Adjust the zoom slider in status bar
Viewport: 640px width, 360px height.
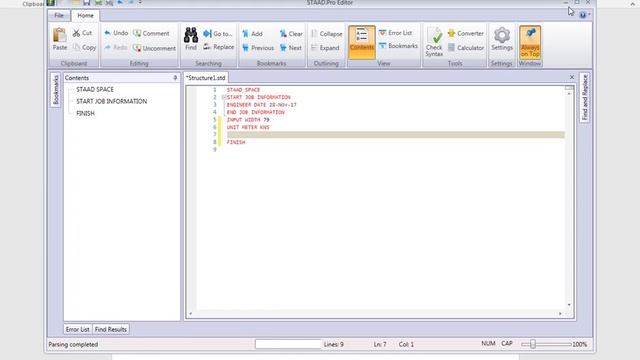click(533, 344)
